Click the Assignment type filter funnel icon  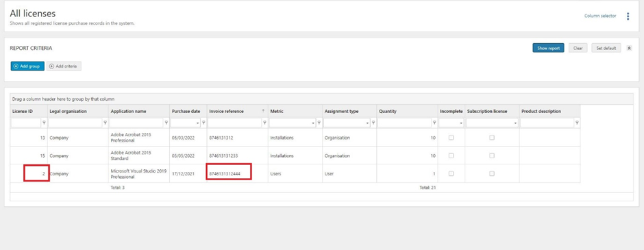pyautogui.click(x=373, y=123)
